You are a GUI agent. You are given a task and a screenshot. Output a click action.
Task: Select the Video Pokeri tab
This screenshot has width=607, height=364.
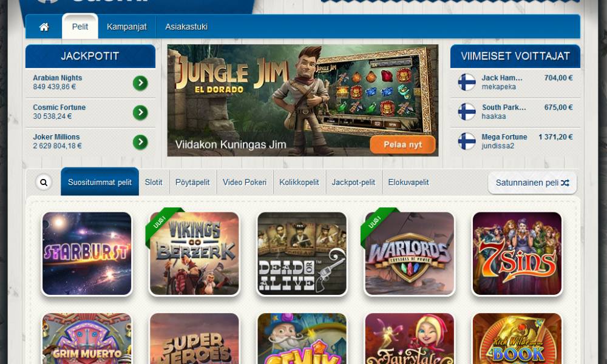(245, 182)
